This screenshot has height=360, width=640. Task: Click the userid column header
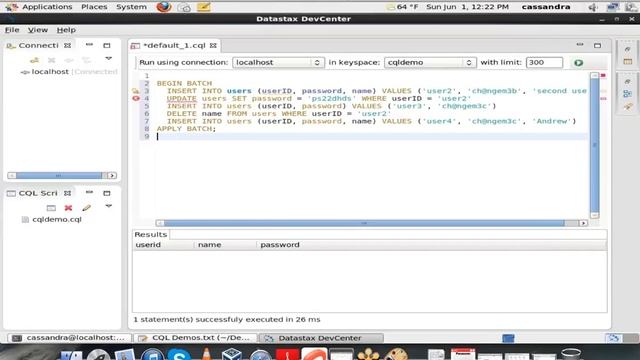click(x=163, y=245)
